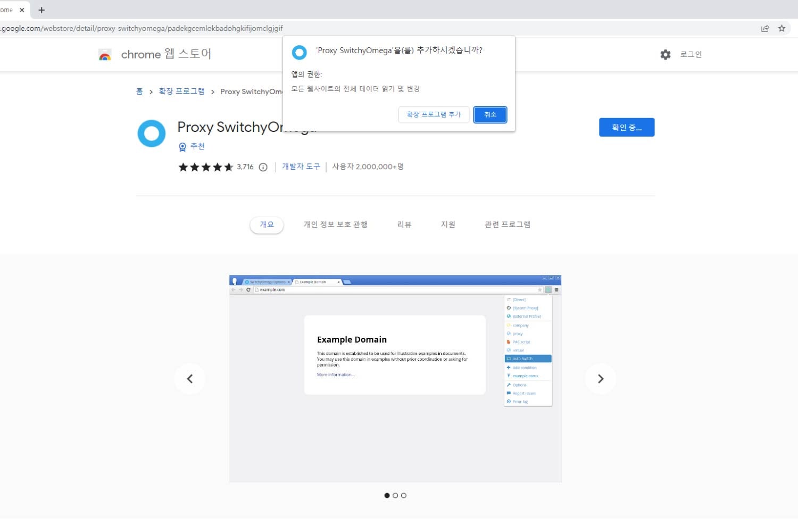Click the share page icon in address bar
Image resolution: width=798 pixels, height=532 pixels.
[765, 29]
